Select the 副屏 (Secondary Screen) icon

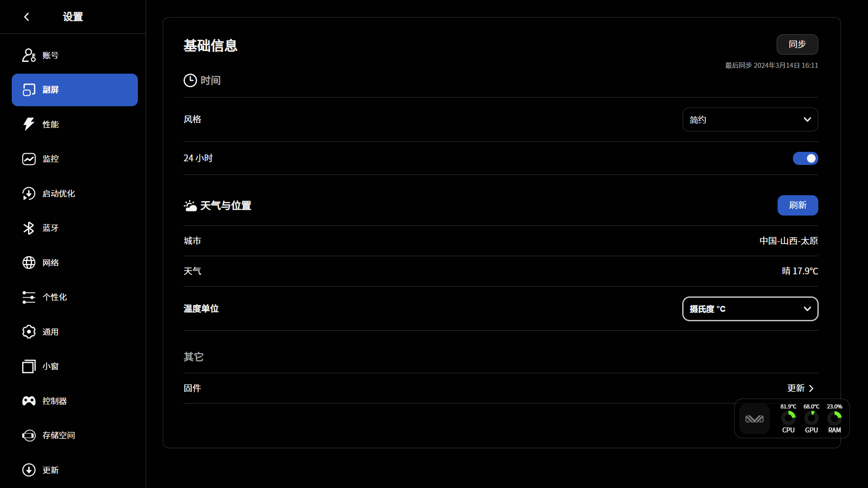28,89
